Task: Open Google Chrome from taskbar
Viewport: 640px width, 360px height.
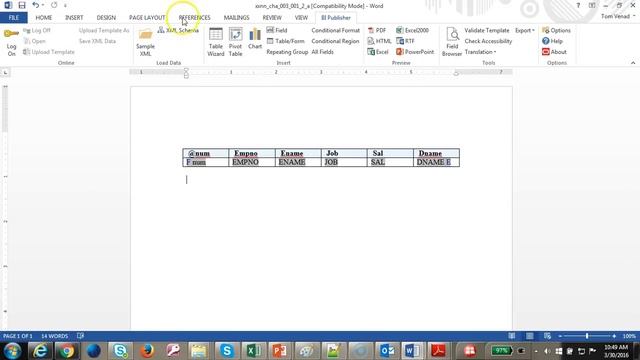Action: click(67, 351)
